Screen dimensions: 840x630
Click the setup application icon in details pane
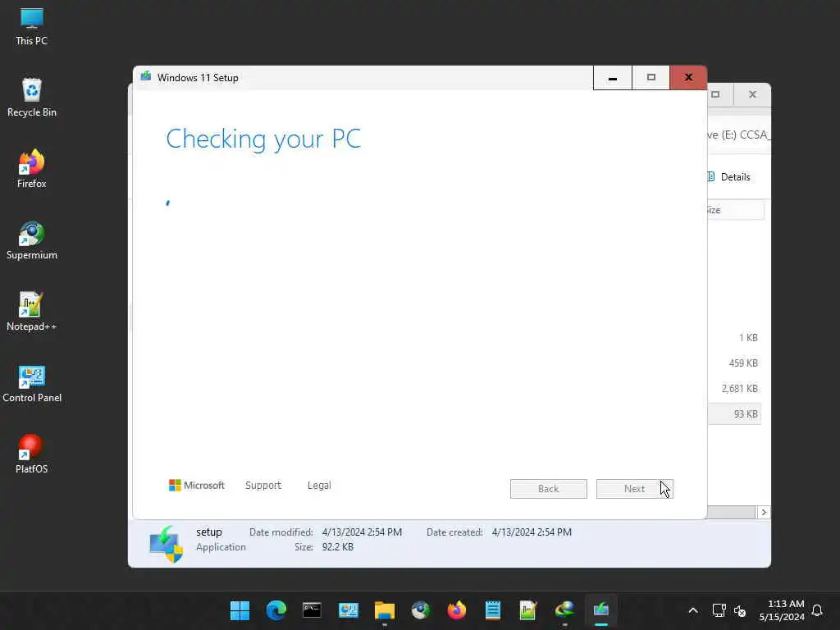pos(166,544)
